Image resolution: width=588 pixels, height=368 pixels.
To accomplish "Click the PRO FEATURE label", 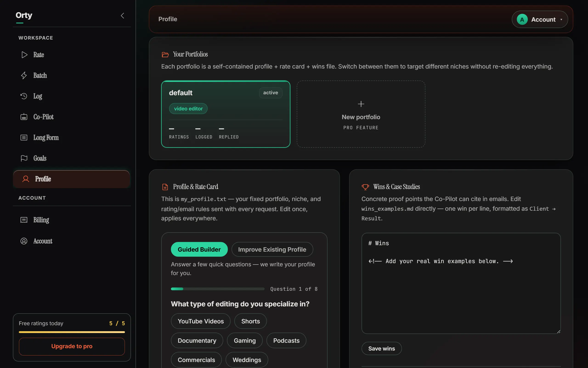I will 361,128.
